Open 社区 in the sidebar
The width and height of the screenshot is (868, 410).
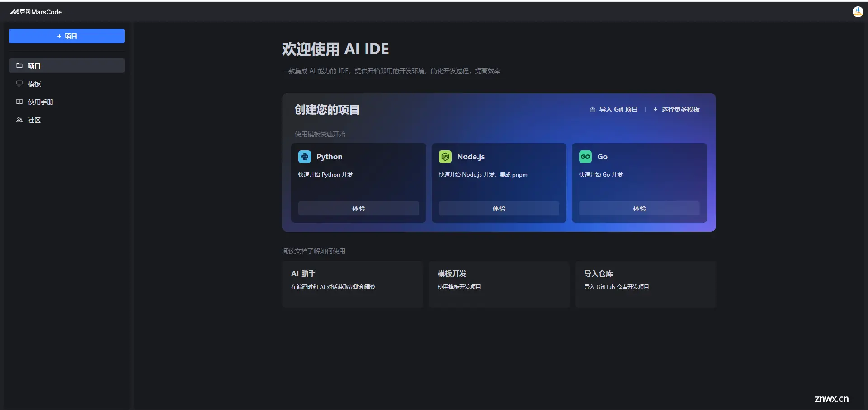click(x=67, y=120)
